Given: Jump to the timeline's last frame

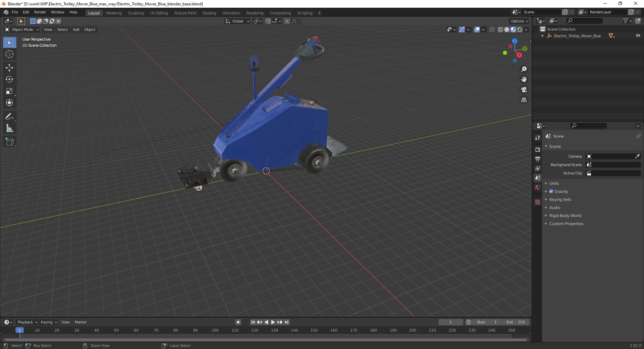Looking at the screenshot, I should click(286, 322).
